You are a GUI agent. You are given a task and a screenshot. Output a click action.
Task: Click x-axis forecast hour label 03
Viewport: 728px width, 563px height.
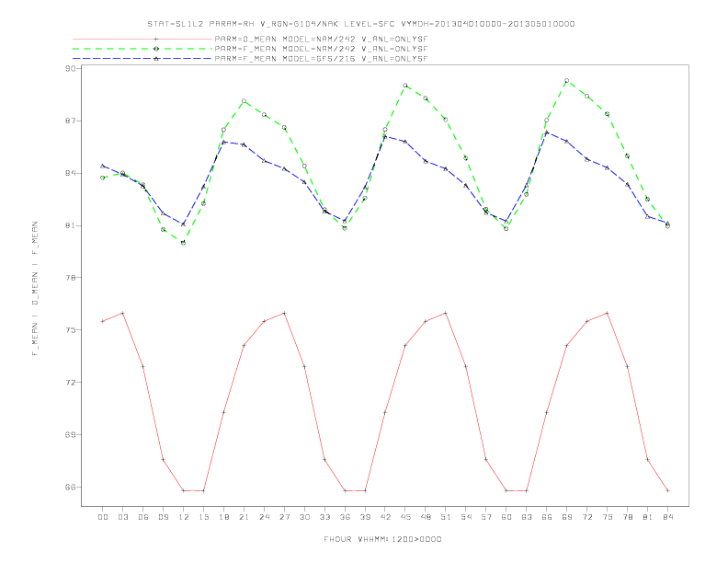tap(123, 517)
